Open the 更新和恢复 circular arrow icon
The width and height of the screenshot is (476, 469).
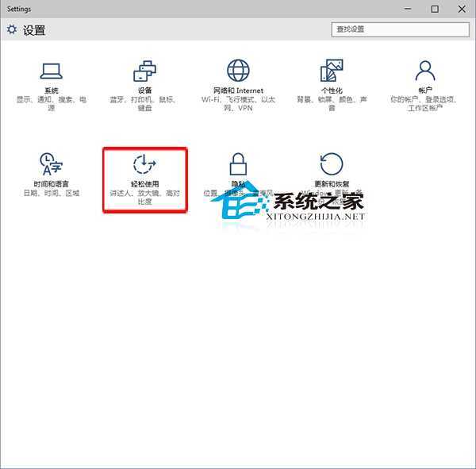point(332,164)
